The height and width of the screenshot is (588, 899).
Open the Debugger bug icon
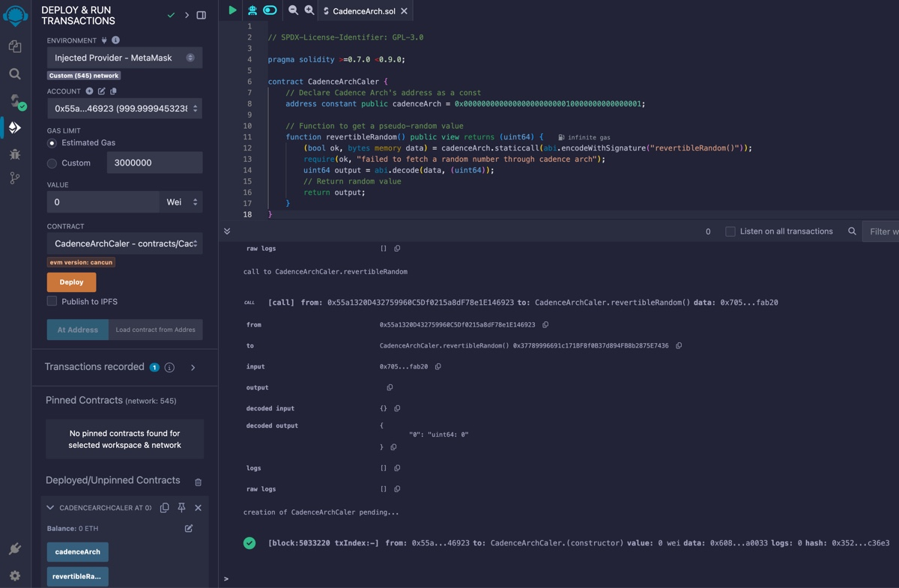click(15, 154)
